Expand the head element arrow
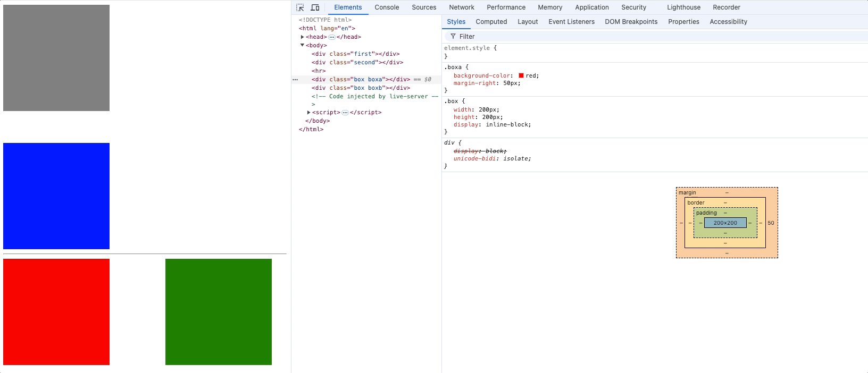 tap(302, 37)
